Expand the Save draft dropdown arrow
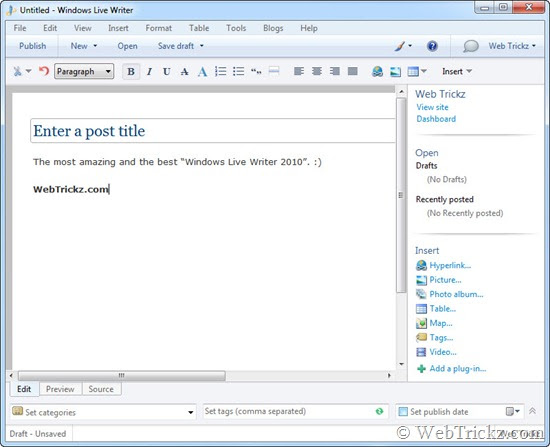Screen dimensions: 550x447 pyautogui.click(x=202, y=46)
